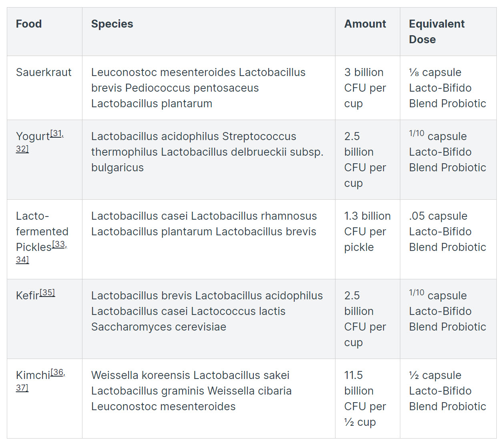
Task: Select the Amount column header
Action: pos(365,24)
